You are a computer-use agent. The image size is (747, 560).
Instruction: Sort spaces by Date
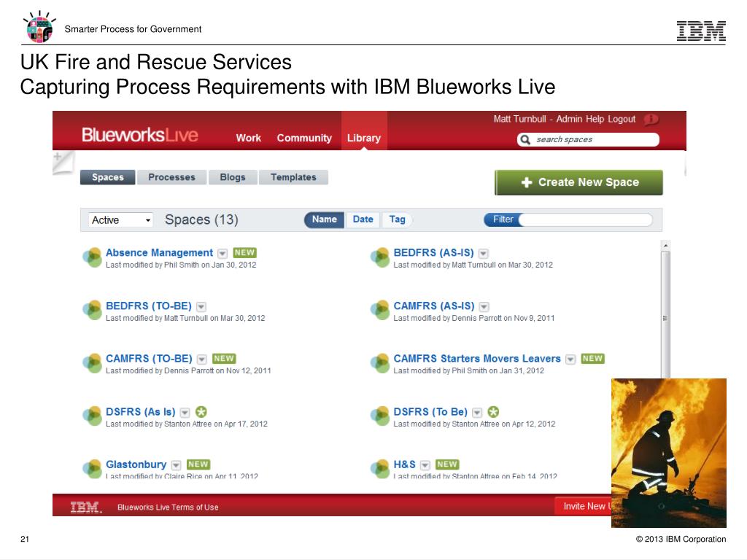(363, 219)
